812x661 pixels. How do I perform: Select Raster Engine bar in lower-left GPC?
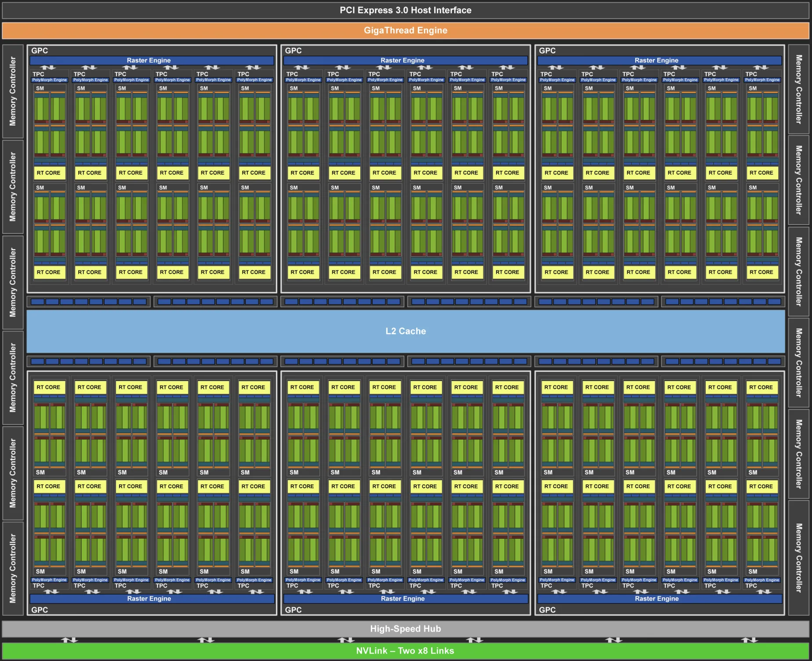click(152, 599)
